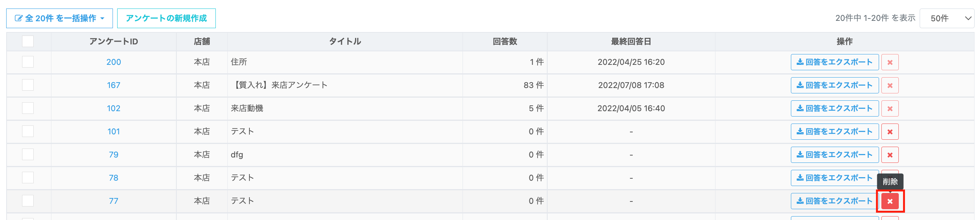980x220 pixels.
Task: Delete survey 200 using its X icon
Action: pyautogui.click(x=890, y=62)
